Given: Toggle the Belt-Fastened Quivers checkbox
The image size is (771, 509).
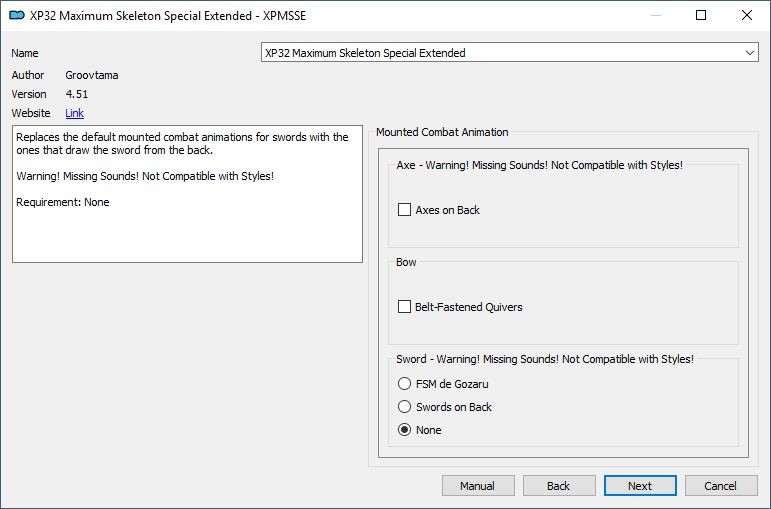Looking at the screenshot, I should (404, 306).
